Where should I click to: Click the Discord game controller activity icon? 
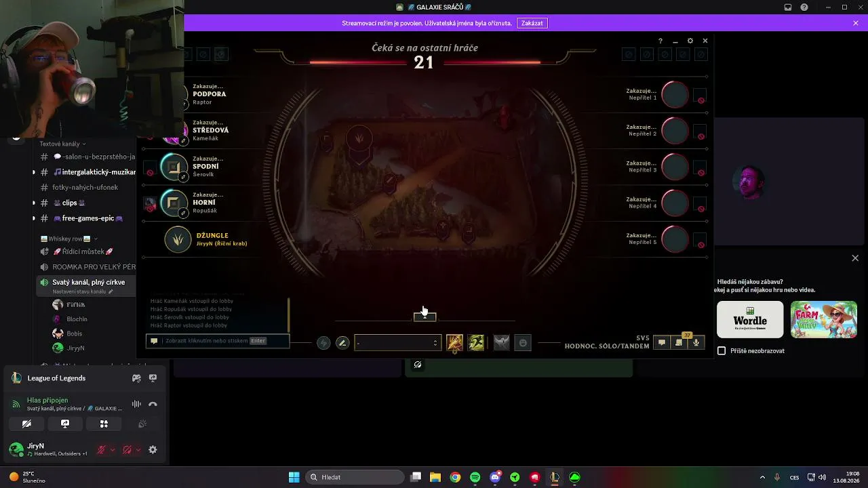(136, 378)
